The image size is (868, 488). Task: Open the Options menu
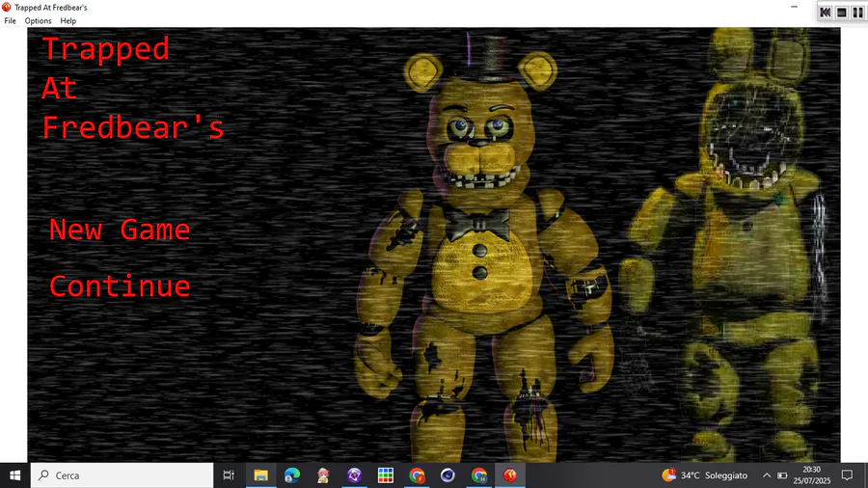38,21
